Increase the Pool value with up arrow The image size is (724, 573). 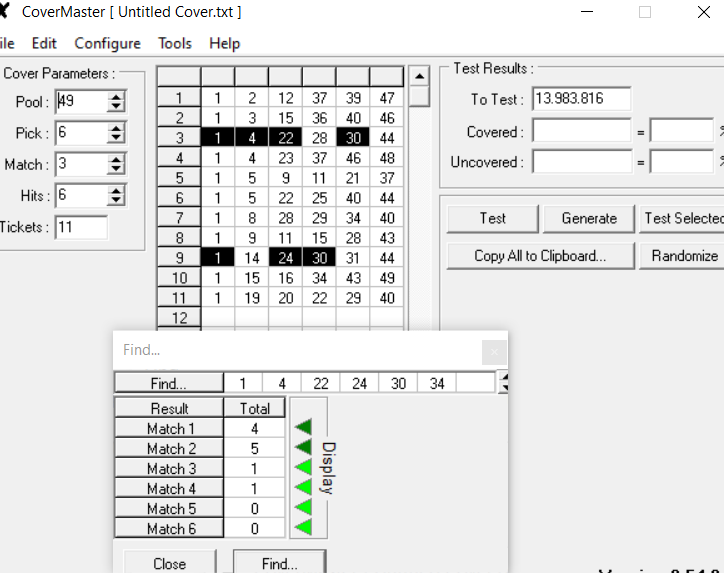click(x=116, y=97)
